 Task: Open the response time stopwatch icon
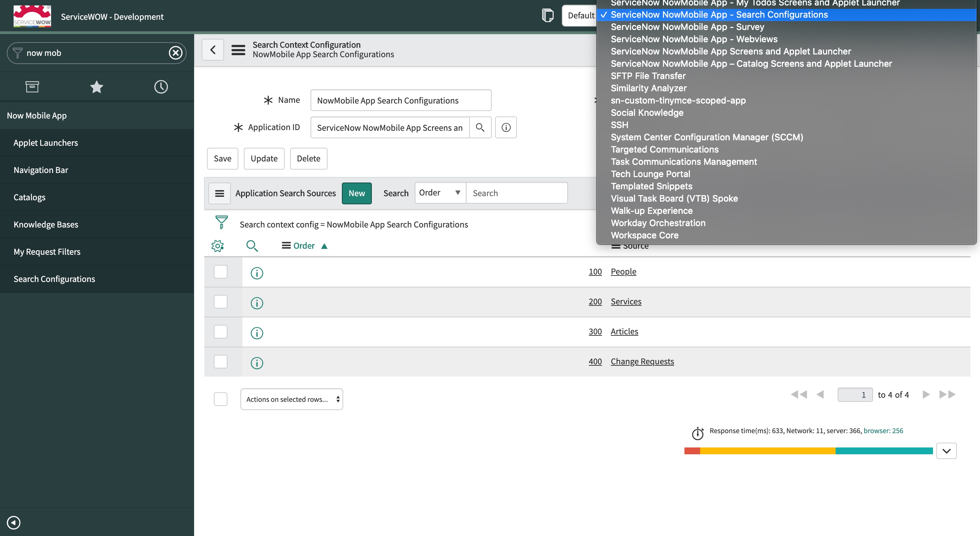pos(698,433)
